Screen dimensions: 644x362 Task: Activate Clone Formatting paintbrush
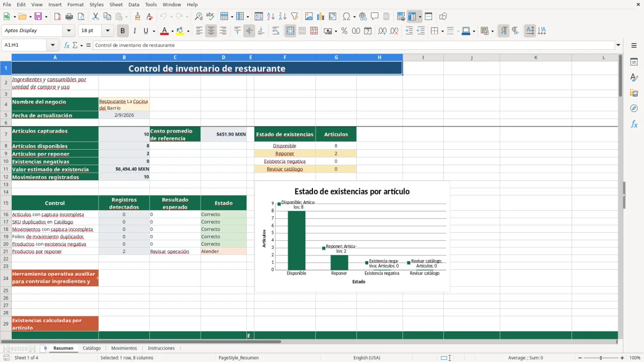[138, 17]
